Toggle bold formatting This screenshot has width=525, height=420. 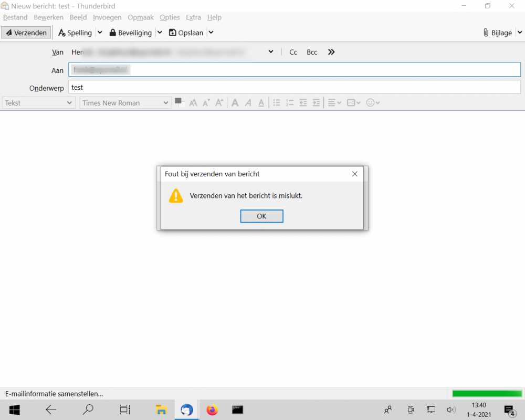[235, 103]
